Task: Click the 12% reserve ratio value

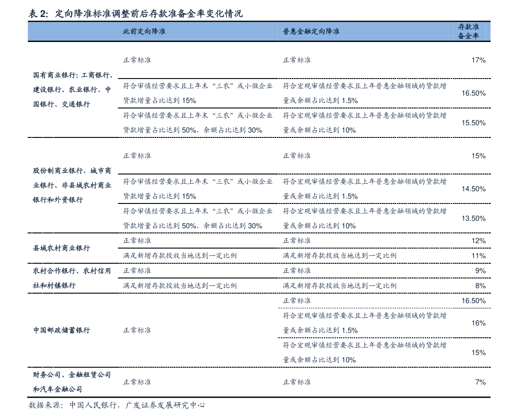Action: (478, 241)
